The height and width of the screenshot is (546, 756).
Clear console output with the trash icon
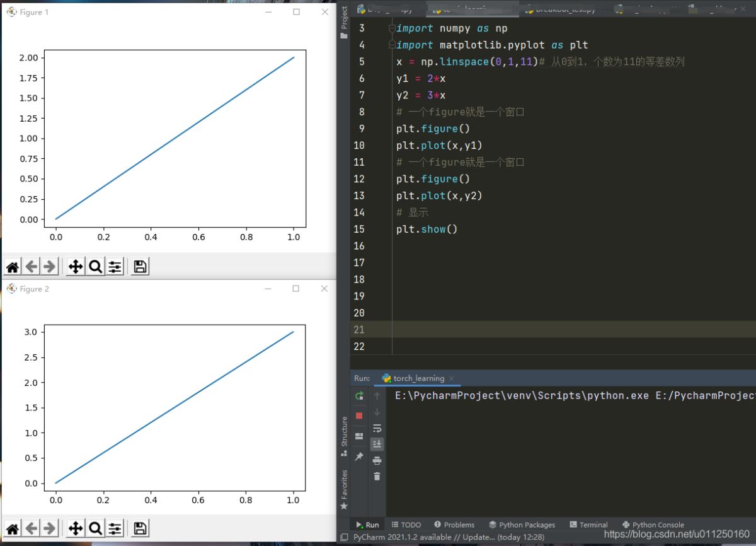coord(377,476)
